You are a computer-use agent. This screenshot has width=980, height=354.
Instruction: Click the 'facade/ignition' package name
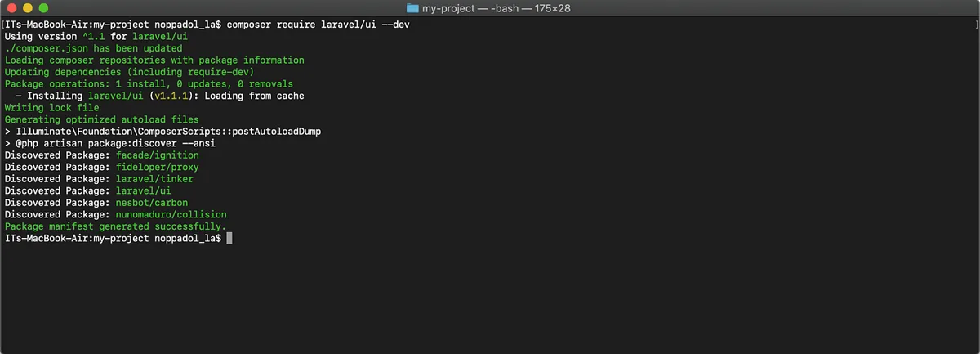[158, 155]
